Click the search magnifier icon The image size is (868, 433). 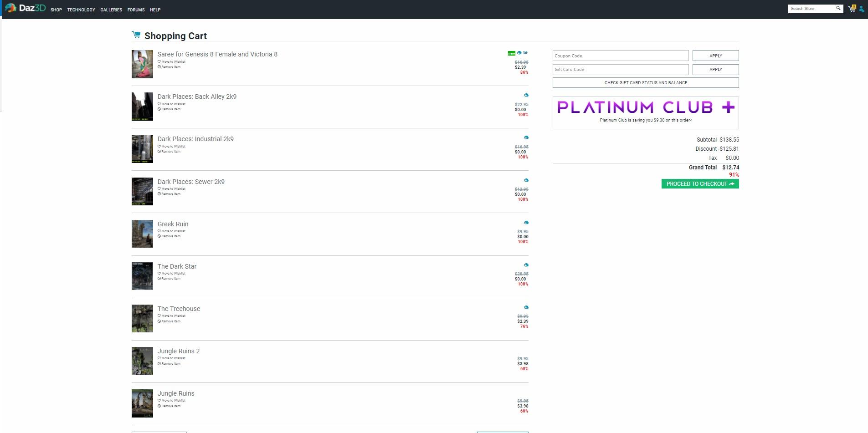(838, 8)
